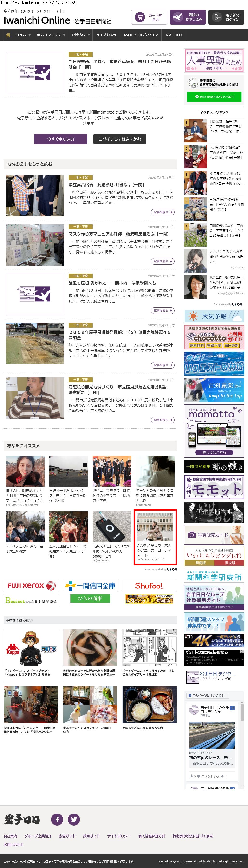Click the パリ旅で楽しむスニーカーコーディネート thumbnail
Screen dimensions: 248x868
point(155,527)
